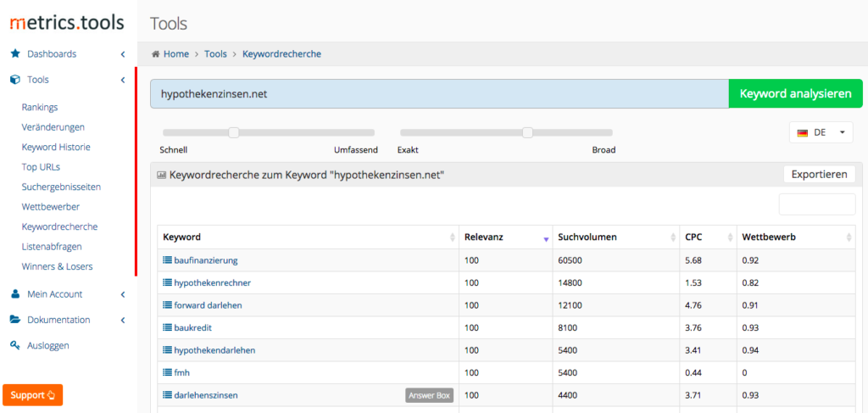Click the orange Support button
Viewport: 868px width, 413px height.
[x=33, y=394]
